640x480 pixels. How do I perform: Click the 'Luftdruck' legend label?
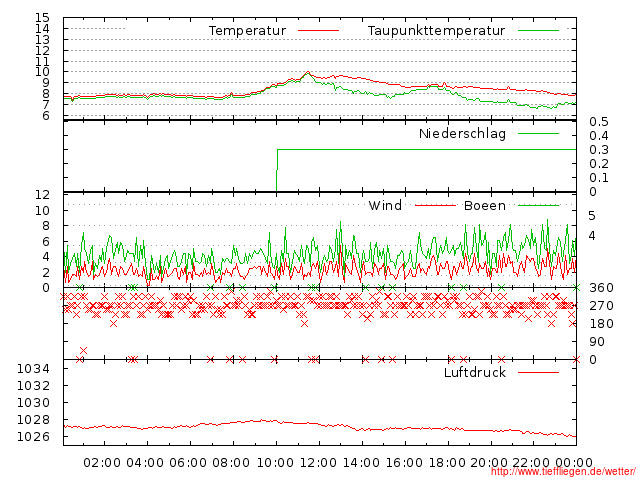coord(475,372)
